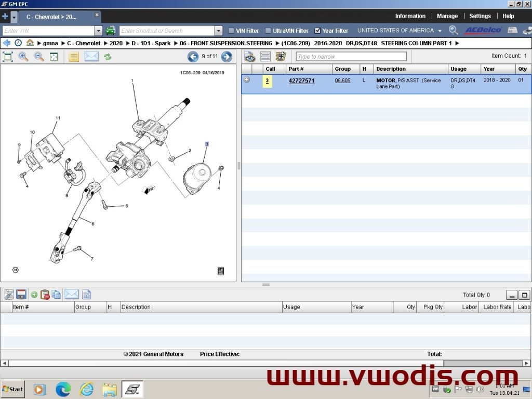Screen dimensions: 532x399
Task: Click the Enter Shortcut or Search field
Action: (x=167, y=31)
